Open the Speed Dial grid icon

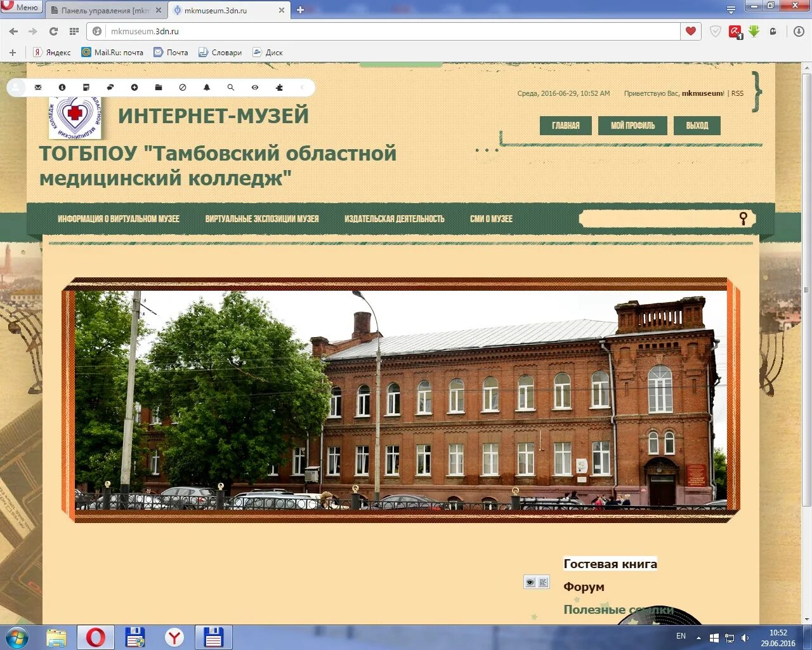point(74,31)
